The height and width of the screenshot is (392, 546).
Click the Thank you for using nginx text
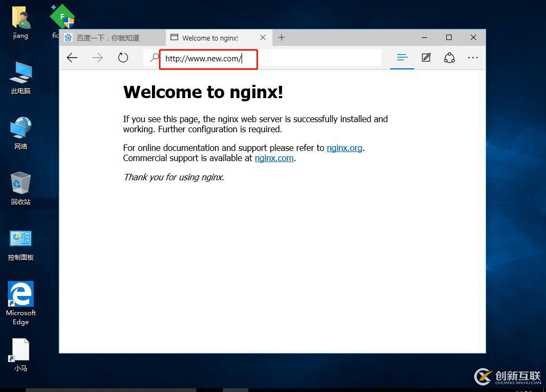(174, 178)
